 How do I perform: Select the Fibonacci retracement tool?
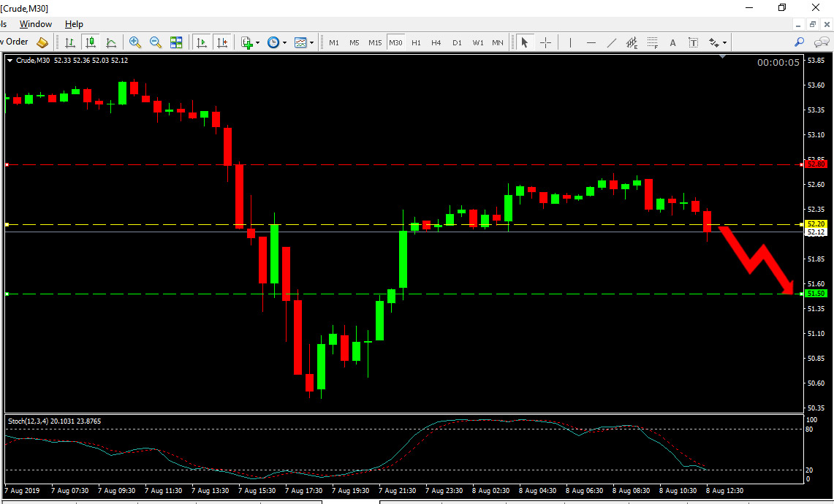[x=653, y=42]
